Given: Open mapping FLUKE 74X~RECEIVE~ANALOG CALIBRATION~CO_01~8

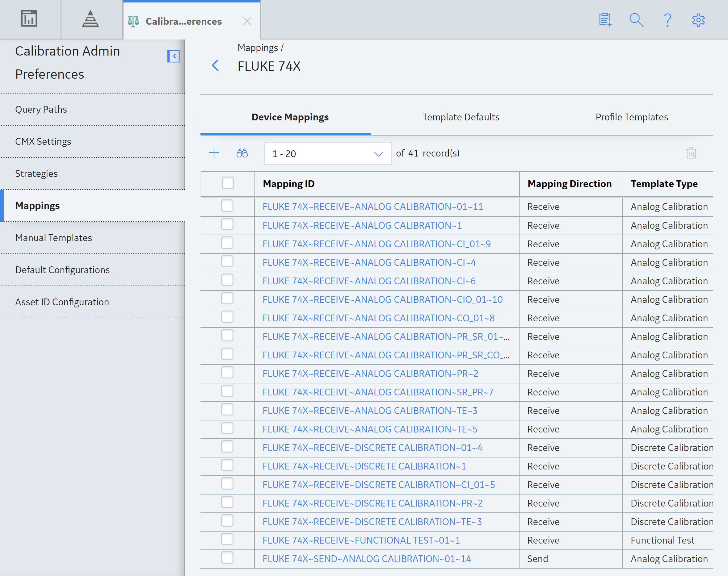Looking at the screenshot, I should click(378, 318).
